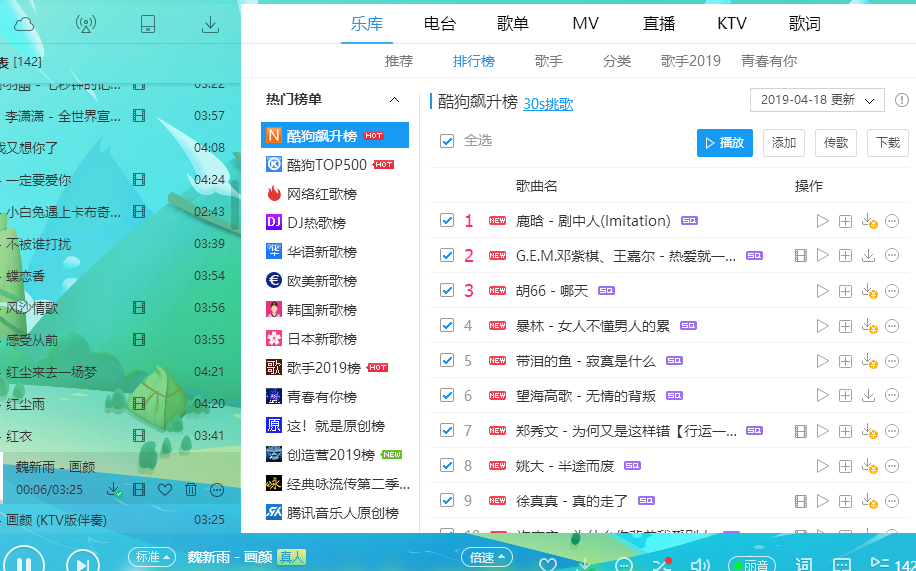The width and height of the screenshot is (916, 571).
Task: Click the 下载 button
Action: [888, 143]
